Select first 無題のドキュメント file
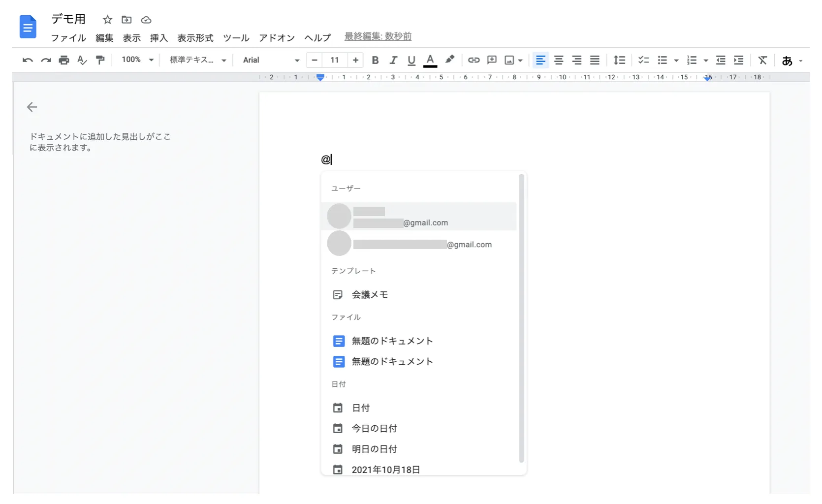The height and width of the screenshot is (504, 822). (x=419, y=341)
